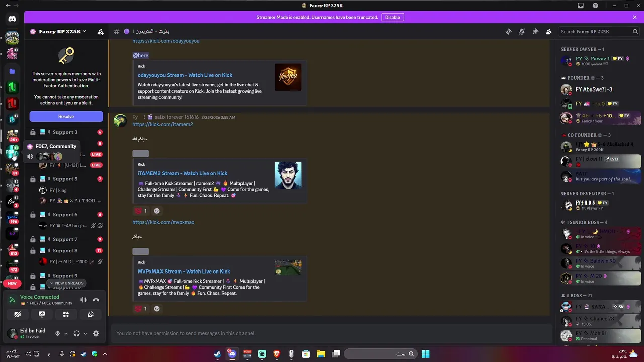644x362 pixels.
Task: Toggle heart reaction under MVPxMAX embed
Action: (141, 308)
